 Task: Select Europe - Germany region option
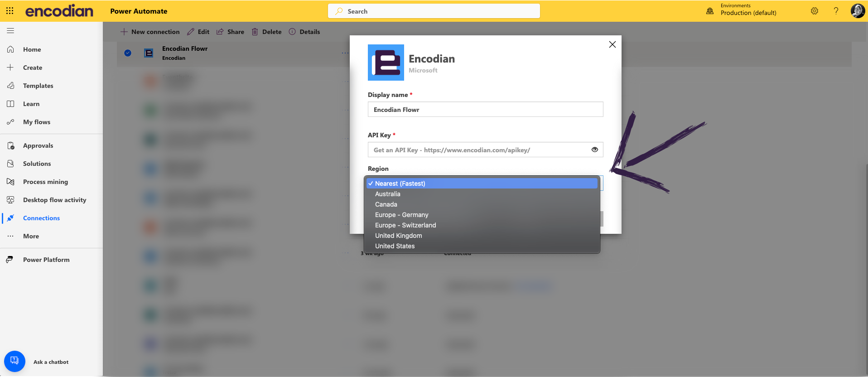[x=482, y=215]
